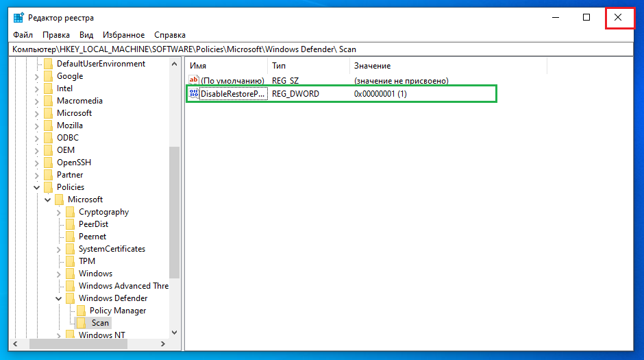Click the Peernet folder icon
Viewport: 644px width, 360px height.
(71, 237)
